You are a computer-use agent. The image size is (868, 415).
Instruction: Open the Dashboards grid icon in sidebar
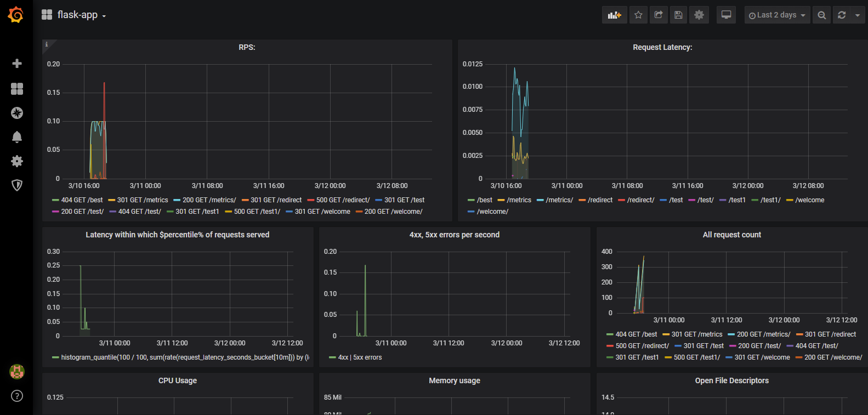click(17, 89)
